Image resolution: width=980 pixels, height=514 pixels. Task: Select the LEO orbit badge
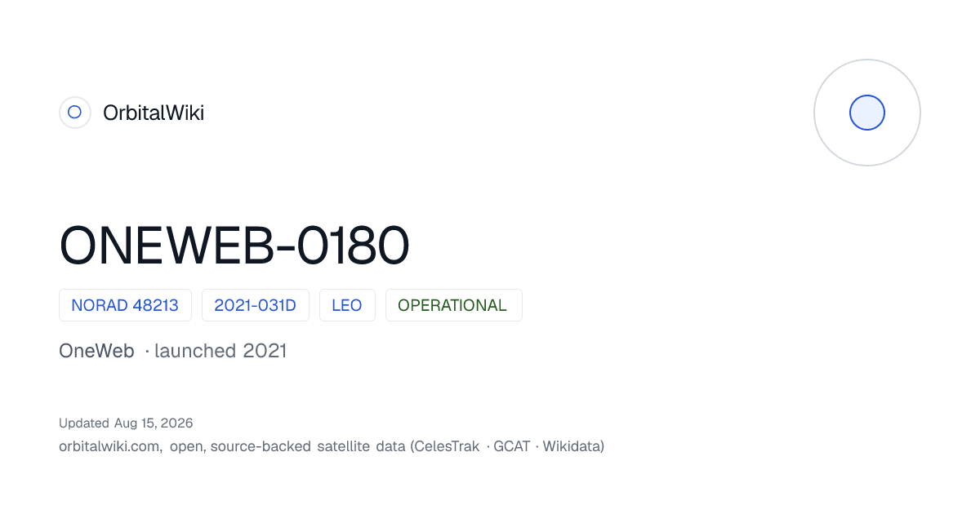point(347,305)
